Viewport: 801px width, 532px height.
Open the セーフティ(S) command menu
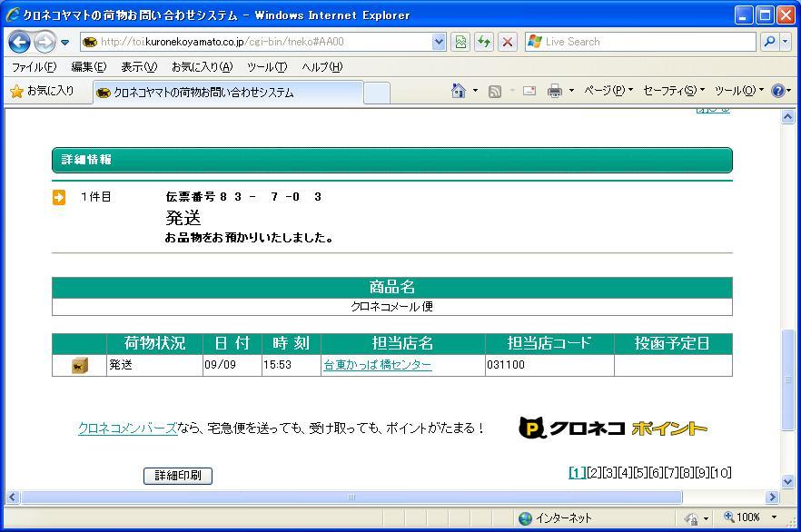(674, 91)
